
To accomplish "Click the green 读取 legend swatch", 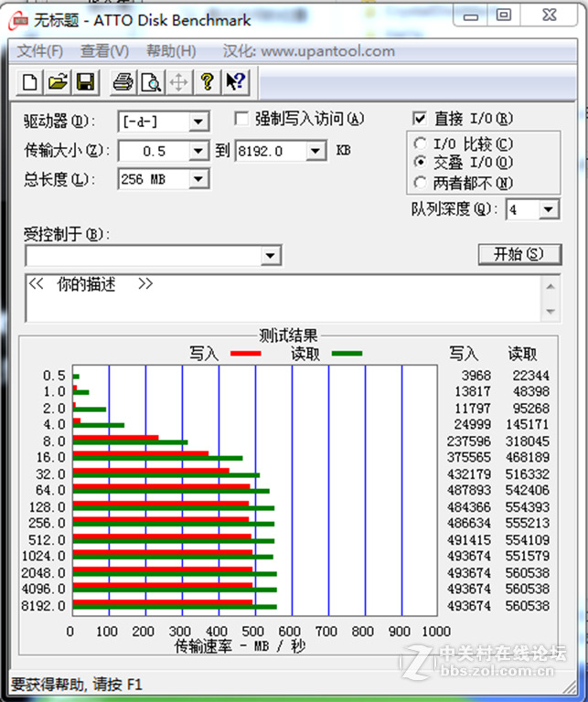I will click(x=347, y=354).
